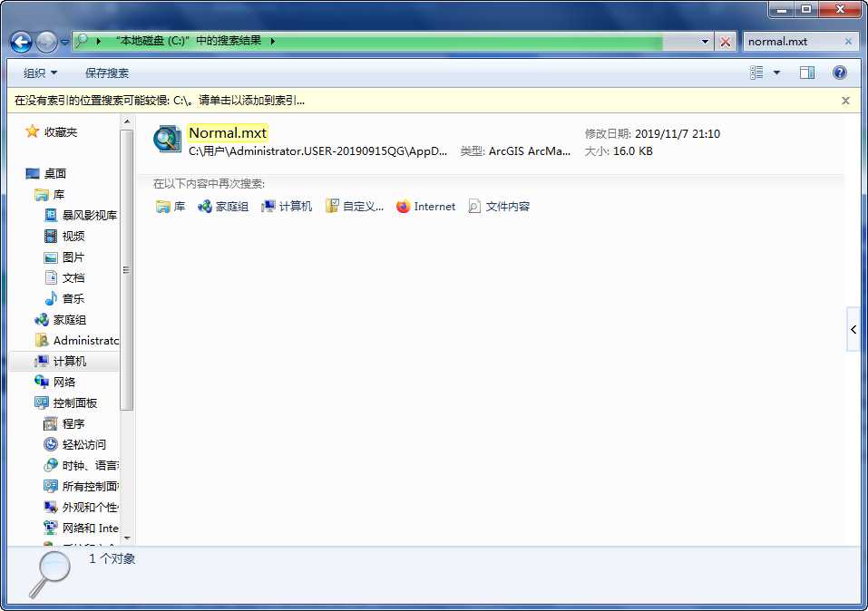
Task: Click the 大小 16.0 KB text
Action: point(619,151)
